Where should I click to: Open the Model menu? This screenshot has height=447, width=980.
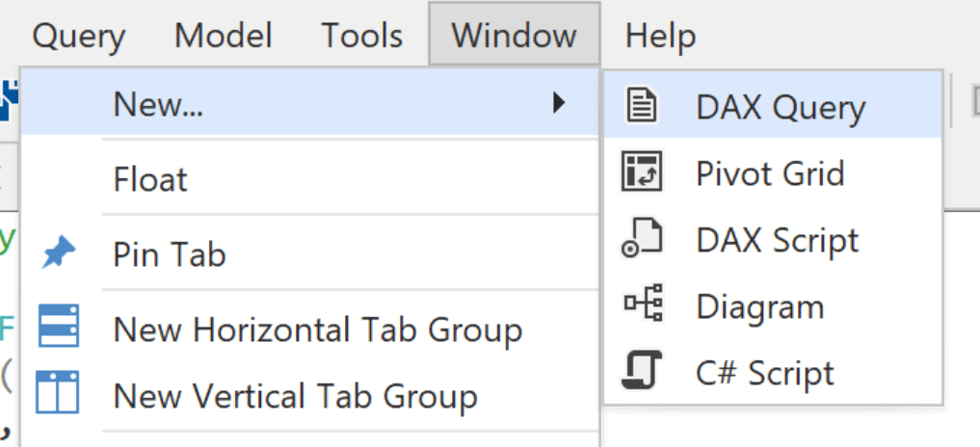(224, 35)
